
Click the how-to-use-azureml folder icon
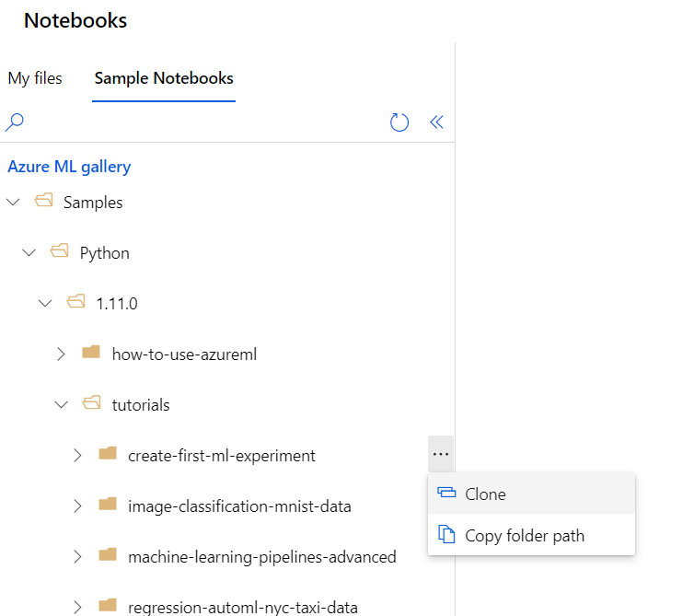tap(91, 353)
